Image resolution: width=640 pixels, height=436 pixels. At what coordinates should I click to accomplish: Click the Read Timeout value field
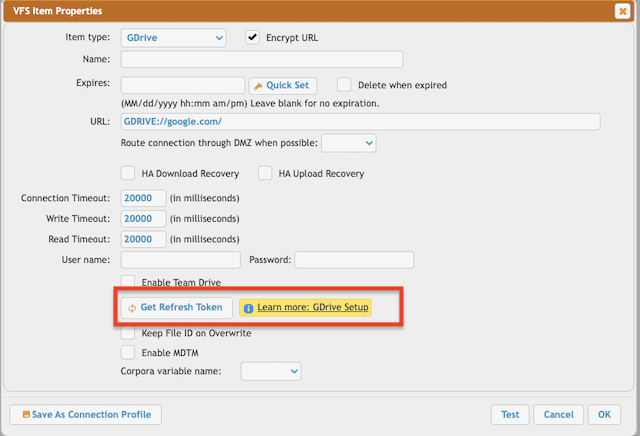click(143, 239)
